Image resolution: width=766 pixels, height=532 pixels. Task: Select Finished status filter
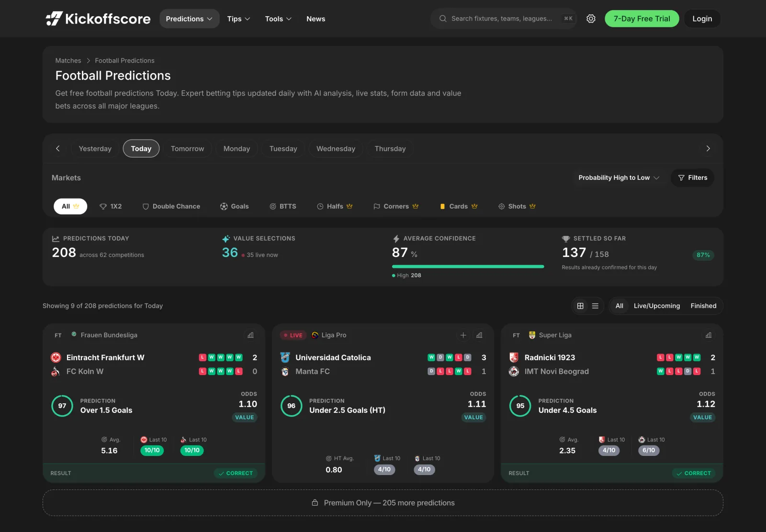pos(703,306)
